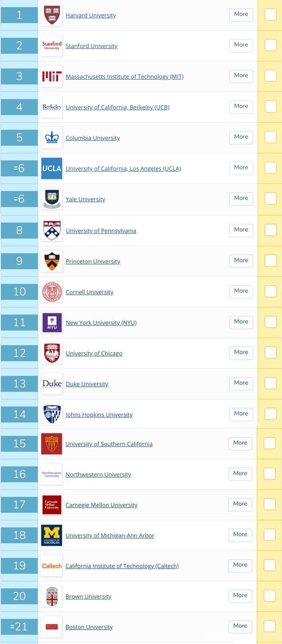This screenshot has height=644, width=282.
Task: Click the orange Caltech logo
Action: click(x=52, y=566)
